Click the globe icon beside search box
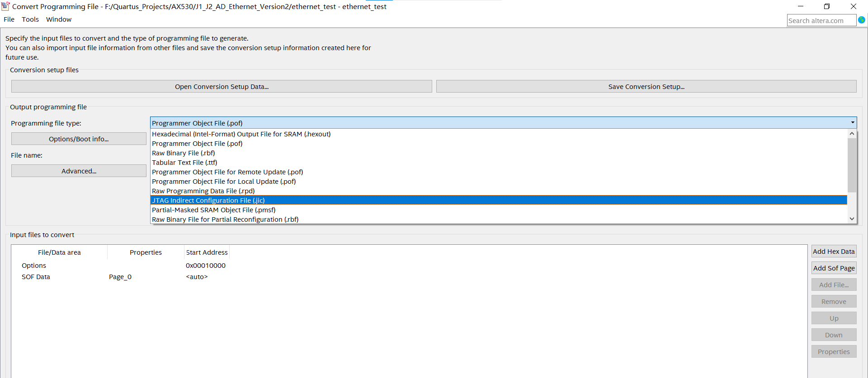The height and width of the screenshot is (378, 868). (862, 20)
